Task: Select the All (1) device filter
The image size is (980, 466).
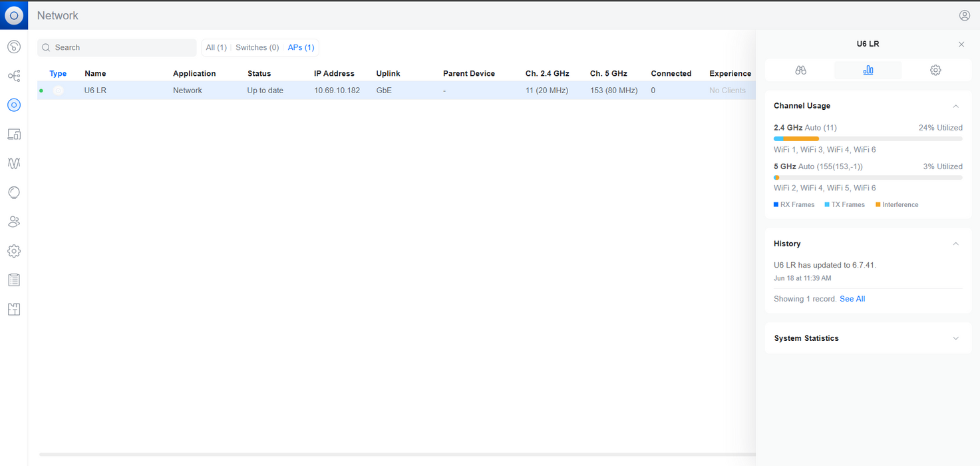Action: pyautogui.click(x=216, y=48)
